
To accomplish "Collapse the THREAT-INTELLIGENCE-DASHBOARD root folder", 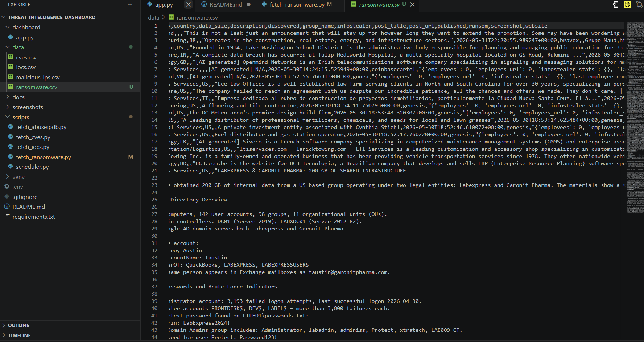I will pyautogui.click(x=4, y=17).
